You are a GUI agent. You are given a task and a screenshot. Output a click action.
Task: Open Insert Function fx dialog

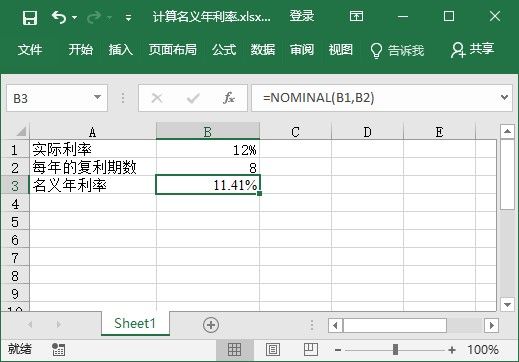[x=229, y=98]
